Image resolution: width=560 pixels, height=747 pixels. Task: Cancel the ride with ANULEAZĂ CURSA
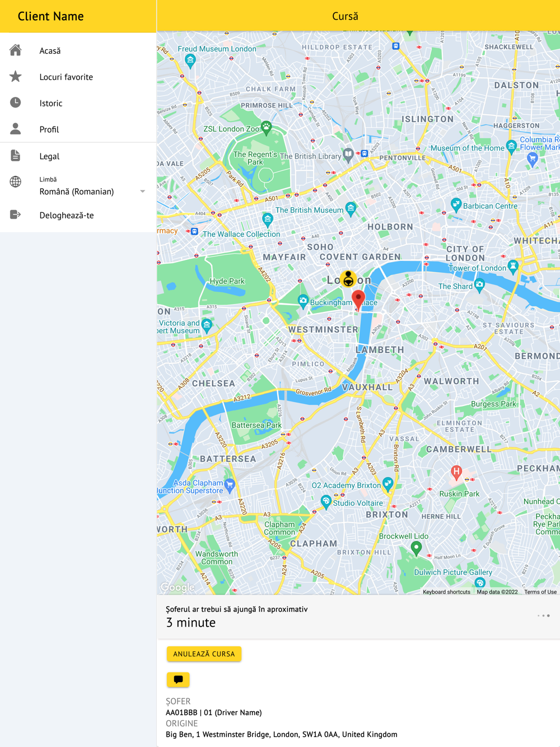(x=204, y=654)
